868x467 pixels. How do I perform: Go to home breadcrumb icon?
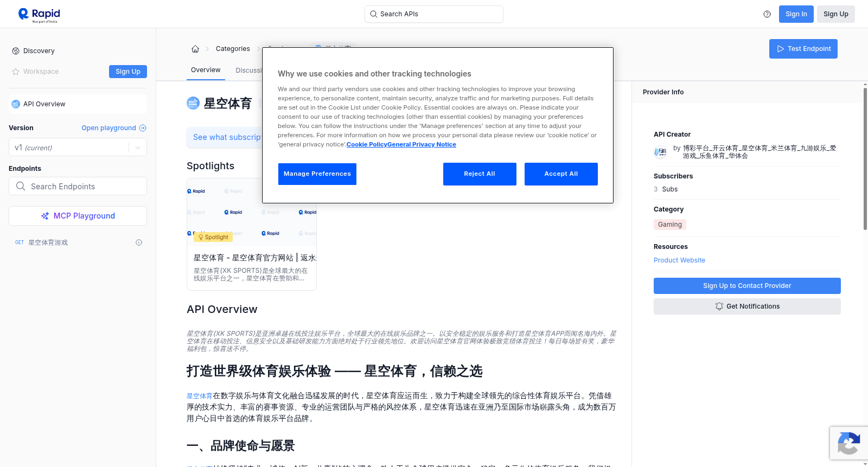(195, 49)
